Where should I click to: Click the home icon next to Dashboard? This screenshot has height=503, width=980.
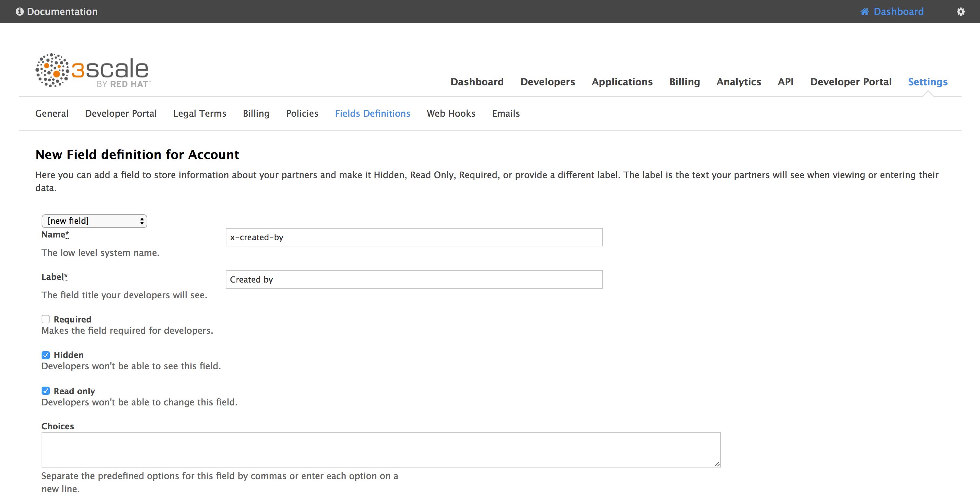pos(864,11)
